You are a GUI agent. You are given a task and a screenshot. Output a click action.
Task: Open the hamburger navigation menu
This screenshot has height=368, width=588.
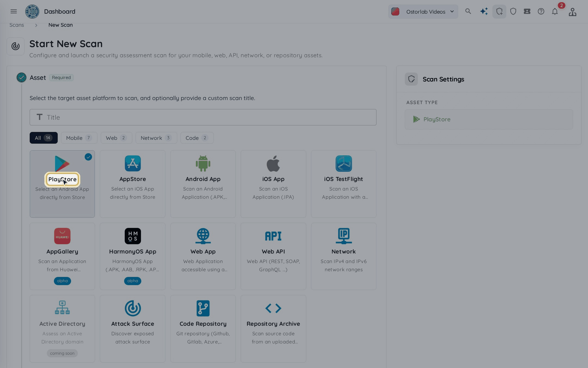click(x=13, y=11)
